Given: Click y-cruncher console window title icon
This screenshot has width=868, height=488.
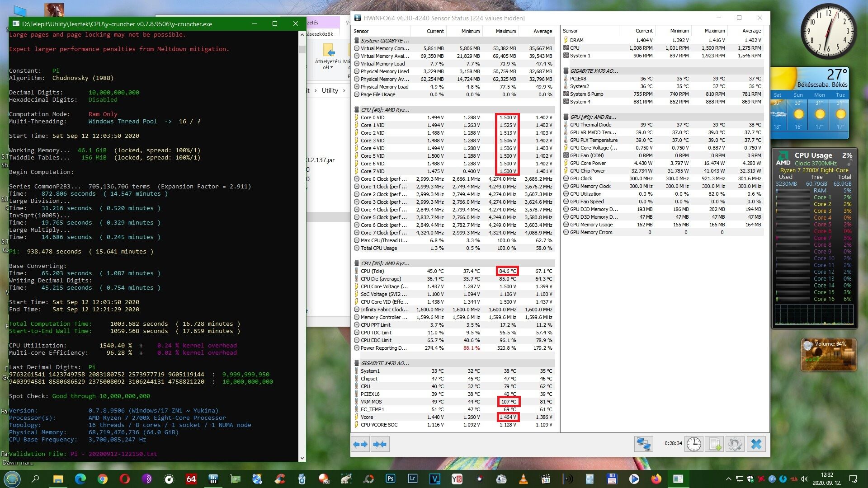Looking at the screenshot, I should 16,23.
